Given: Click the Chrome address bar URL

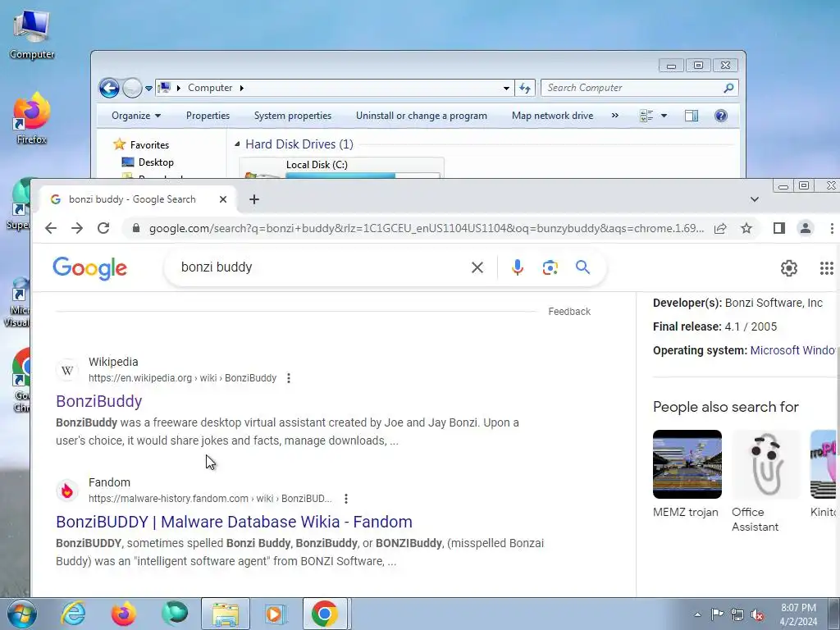Looking at the screenshot, I should pos(426,229).
